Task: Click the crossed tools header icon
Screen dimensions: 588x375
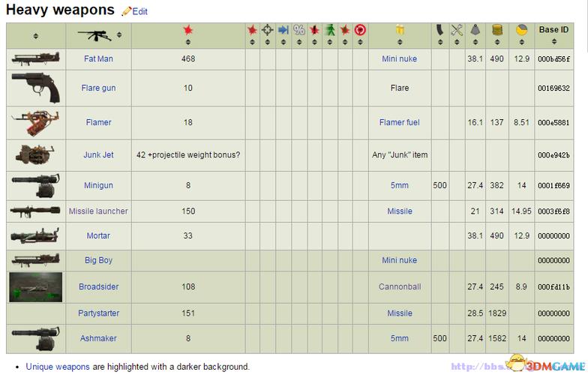Action: point(457,30)
